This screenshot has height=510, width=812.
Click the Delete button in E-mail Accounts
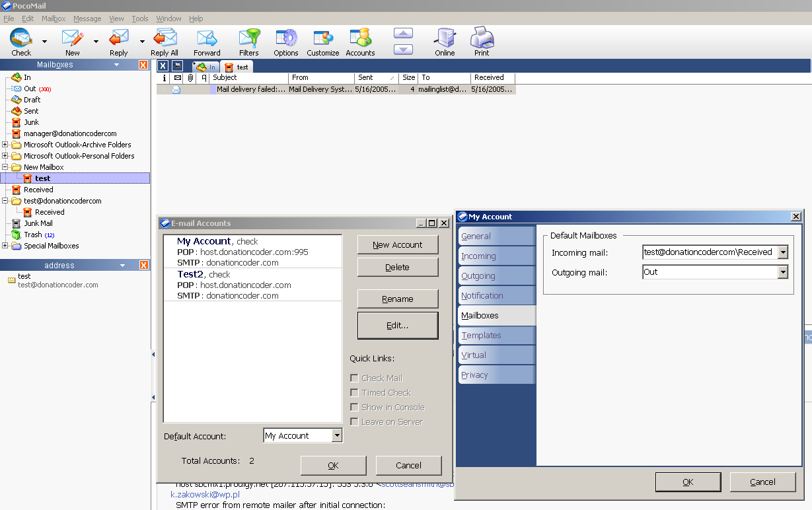[398, 267]
